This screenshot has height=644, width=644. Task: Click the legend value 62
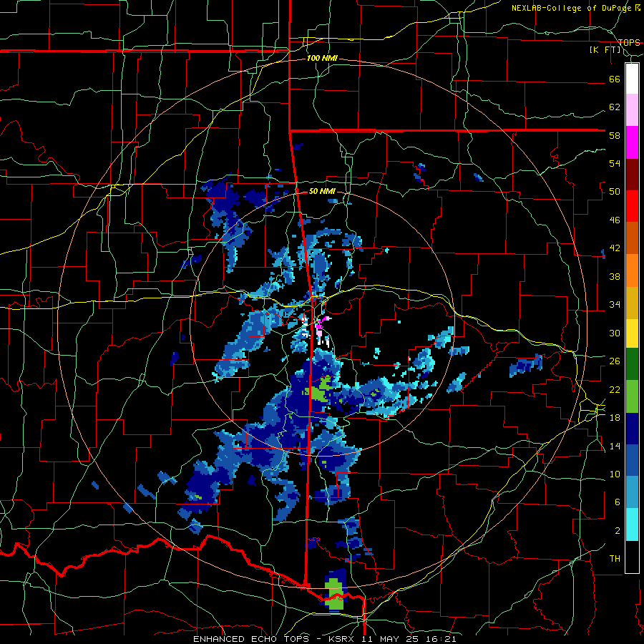click(x=615, y=107)
